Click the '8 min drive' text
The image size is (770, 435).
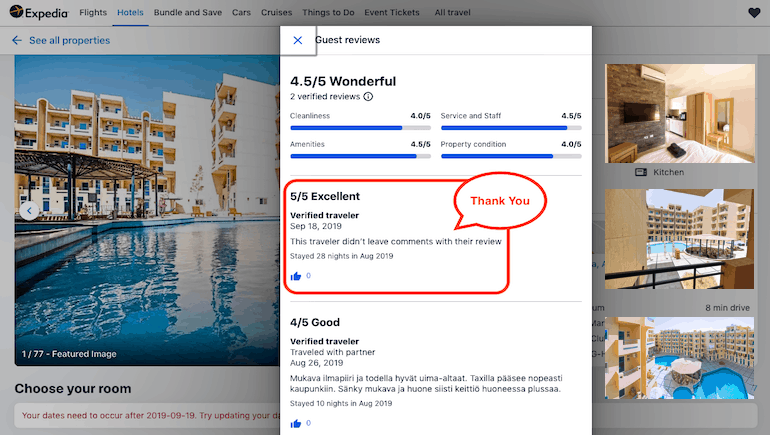pyautogui.click(x=727, y=308)
